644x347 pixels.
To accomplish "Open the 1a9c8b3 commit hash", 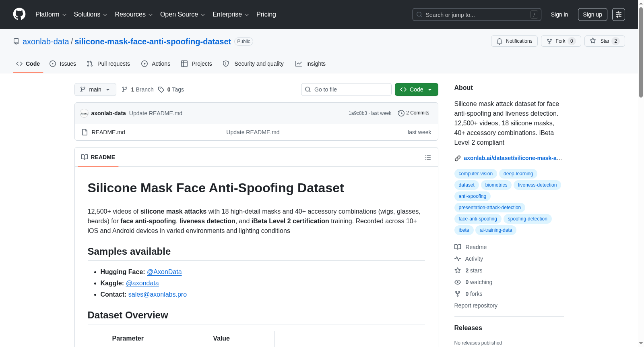I will [358, 113].
